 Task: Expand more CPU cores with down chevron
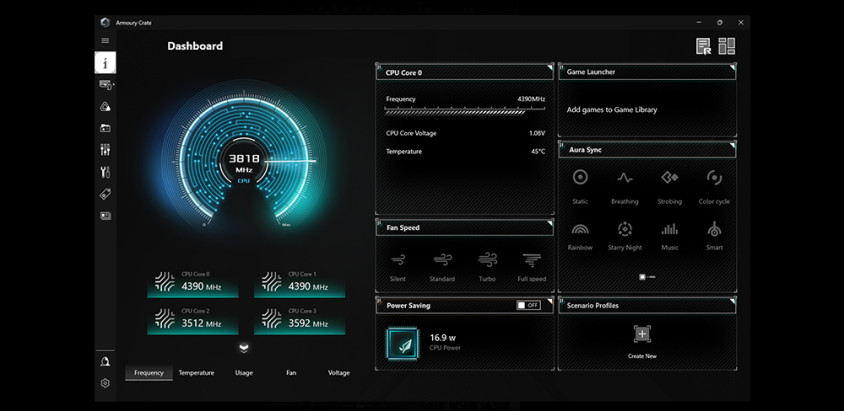click(x=243, y=348)
